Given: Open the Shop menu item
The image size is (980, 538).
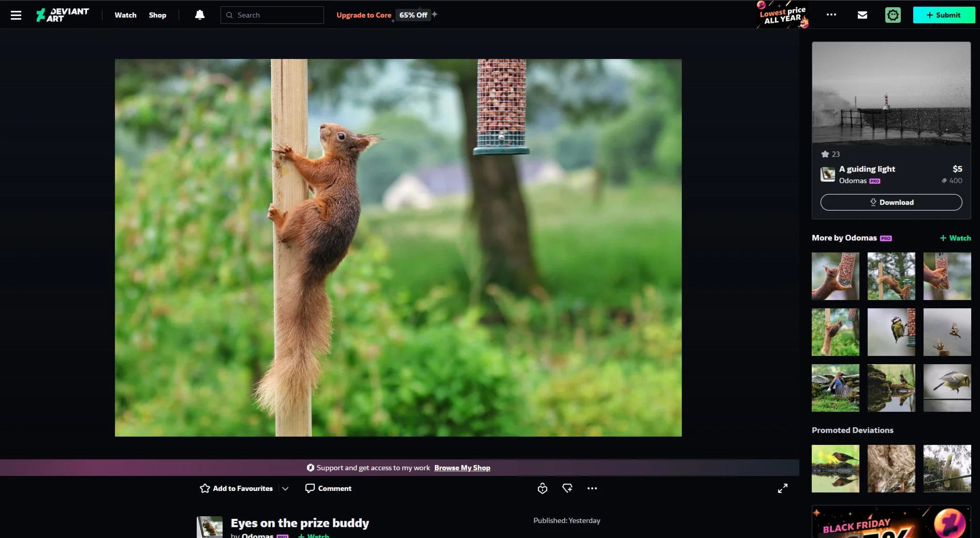Looking at the screenshot, I should coord(157,15).
